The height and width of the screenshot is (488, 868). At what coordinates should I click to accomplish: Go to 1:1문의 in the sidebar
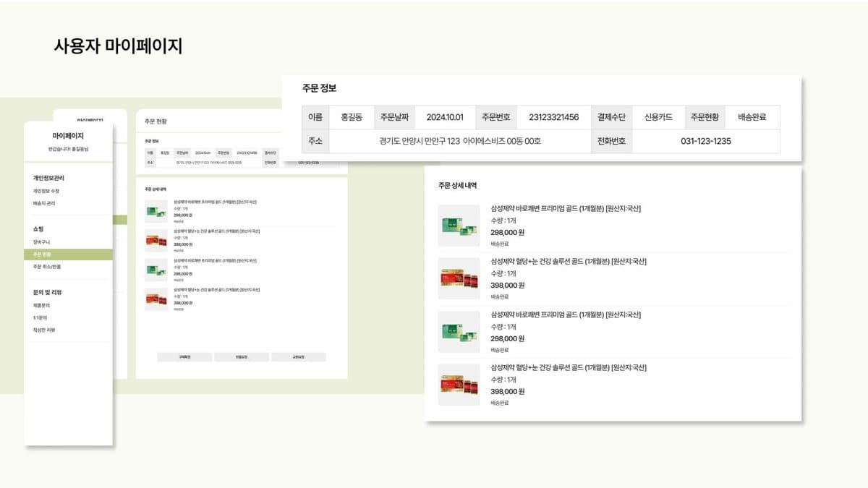(41, 317)
